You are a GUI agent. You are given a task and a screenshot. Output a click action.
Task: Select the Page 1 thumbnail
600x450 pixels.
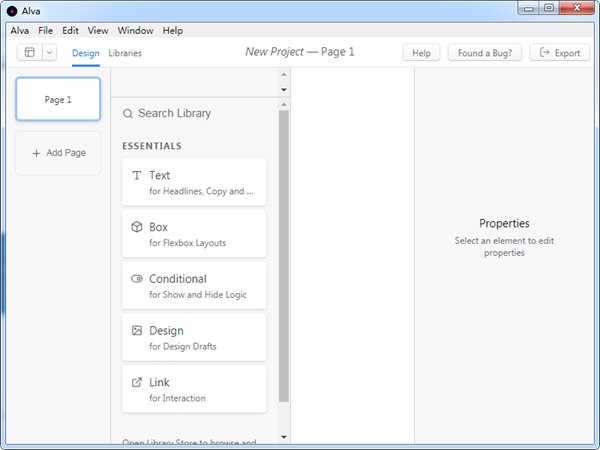(58, 99)
